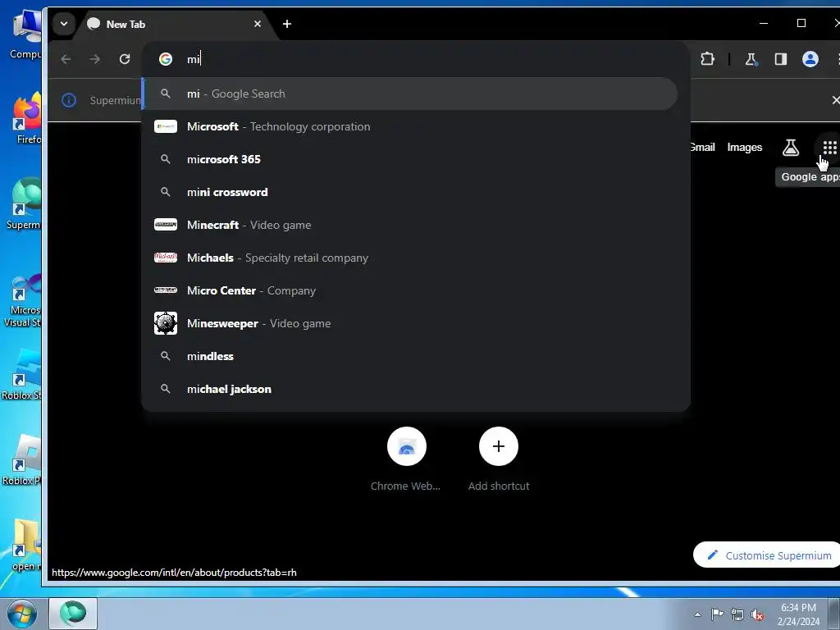
Task: Click the browser back arrow
Action: coord(66,59)
